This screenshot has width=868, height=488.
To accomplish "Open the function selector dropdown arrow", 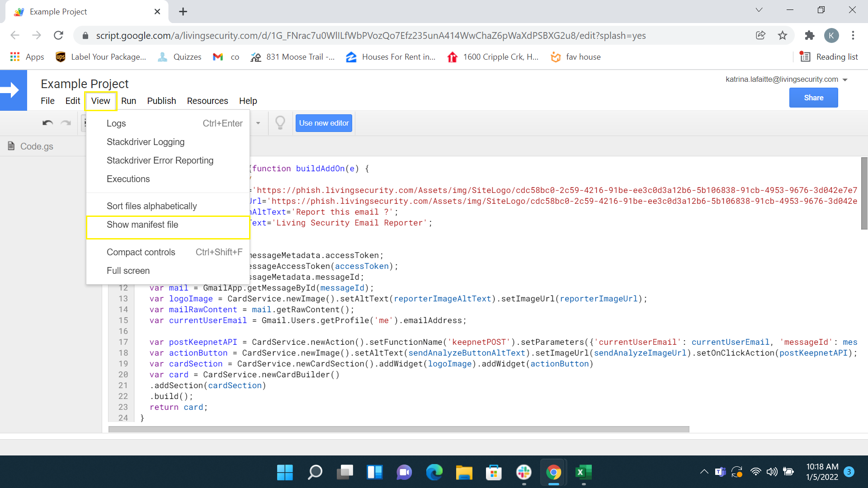I will tap(258, 123).
